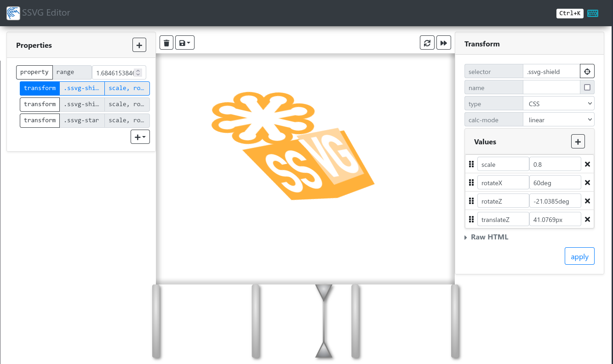
Task: Click the trash delete icon
Action: pos(166,43)
